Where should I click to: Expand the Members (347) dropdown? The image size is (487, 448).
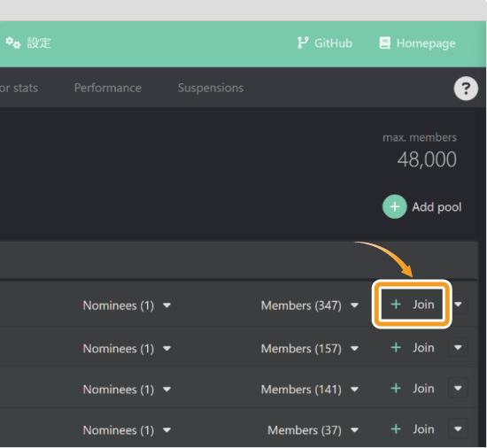pos(310,305)
